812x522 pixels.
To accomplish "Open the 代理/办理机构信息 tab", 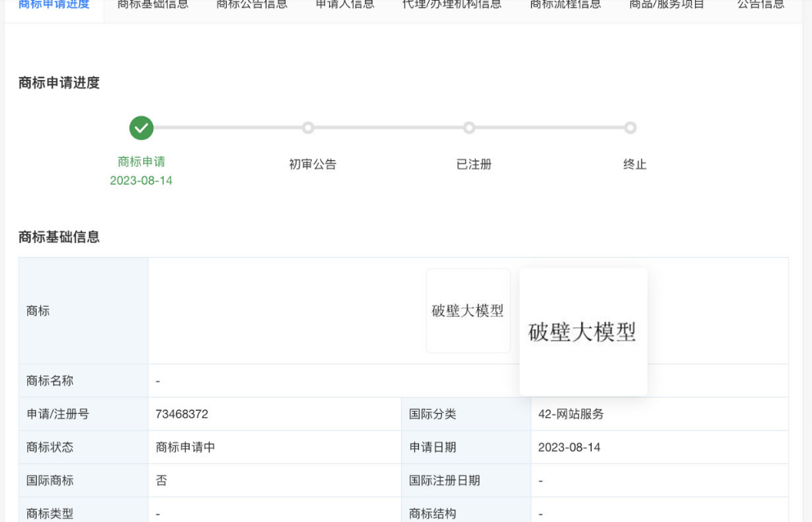I will [452, 5].
